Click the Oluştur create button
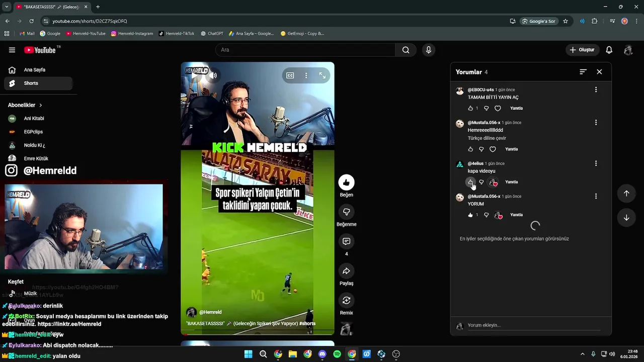644x362 pixels. [x=582, y=50]
